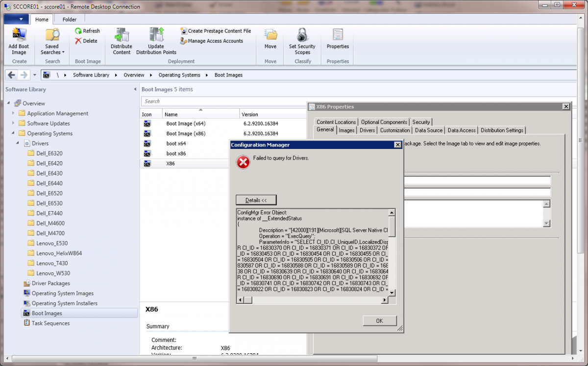The height and width of the screenshot is (366, 588).
Task: Select Boot Image (x64) row icon
Action: 147,123
